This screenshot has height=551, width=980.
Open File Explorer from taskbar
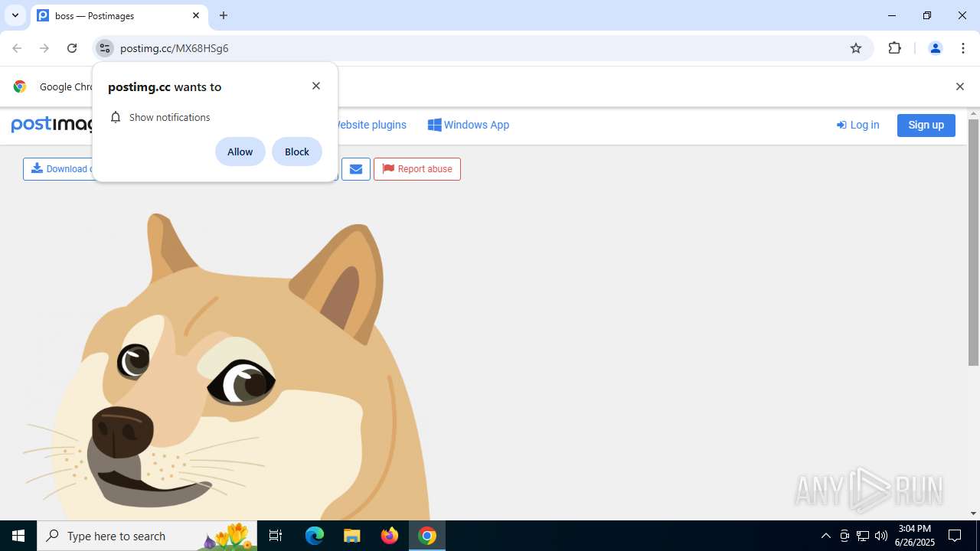pyautogui.click(x=351, y=536)
